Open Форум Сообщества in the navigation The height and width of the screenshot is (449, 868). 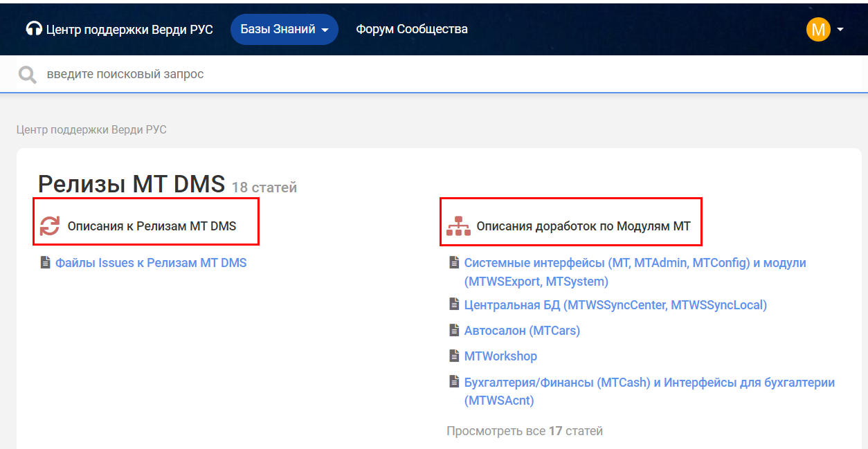pyautogui.click(x=412, y=29)
